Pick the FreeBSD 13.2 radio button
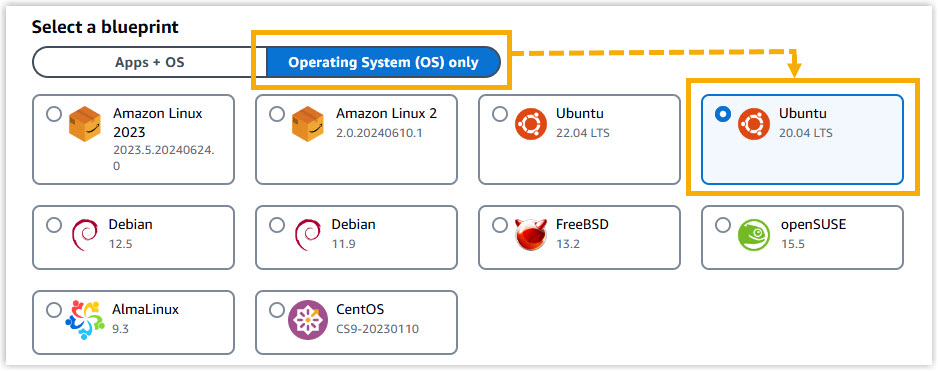Image resolution: width=938 pixels, height=371 pixels. click(500, 225)
